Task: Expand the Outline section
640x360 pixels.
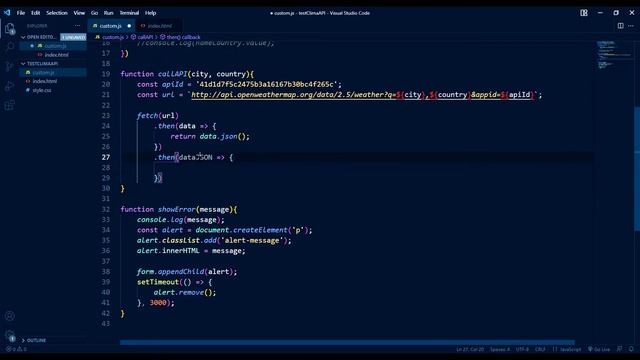Action: coord(23,340)
